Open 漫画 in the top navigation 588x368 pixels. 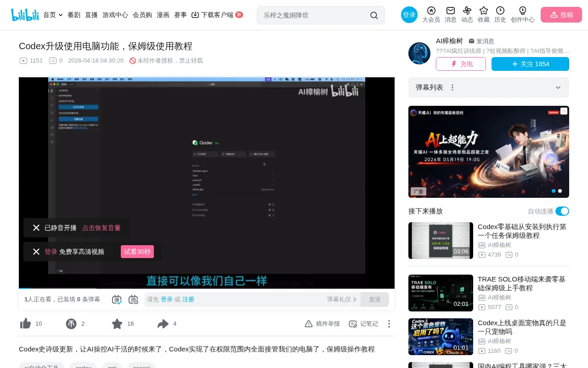point(163,15)
